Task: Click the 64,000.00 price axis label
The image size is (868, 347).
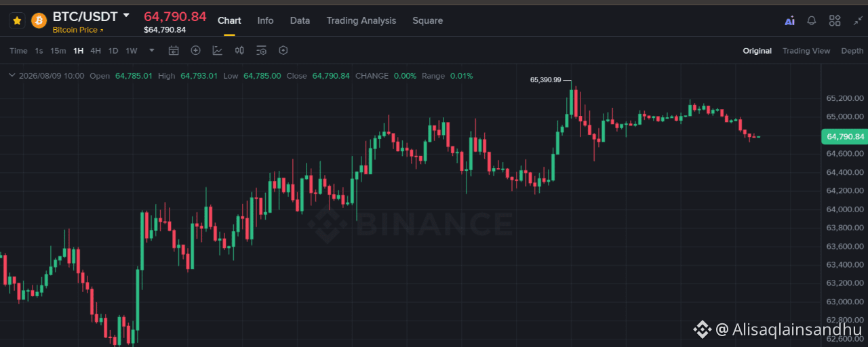Action: click(845, 209)
